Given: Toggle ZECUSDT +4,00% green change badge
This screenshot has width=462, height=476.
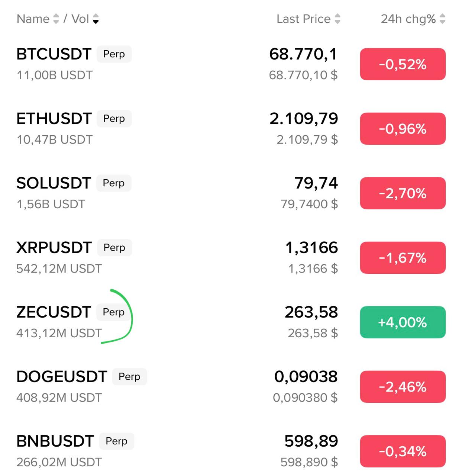Looking at the screenshot, I should (403, 322).
